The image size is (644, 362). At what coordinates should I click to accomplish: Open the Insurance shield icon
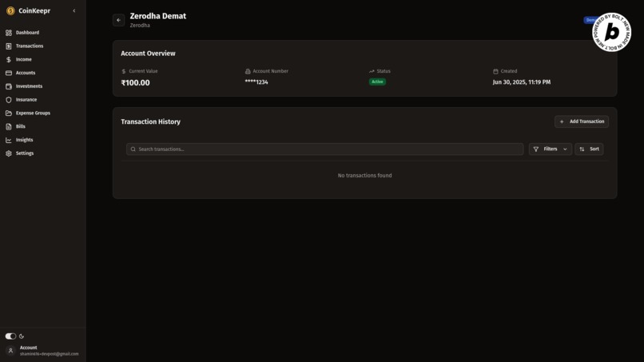click(x=9, y=100)
